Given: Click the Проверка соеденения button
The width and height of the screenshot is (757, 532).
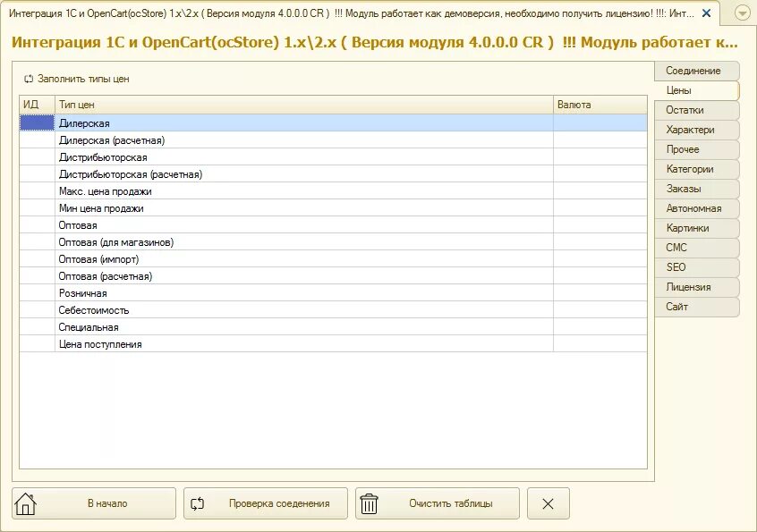Looking at the screenshot, I should [266, 503].
